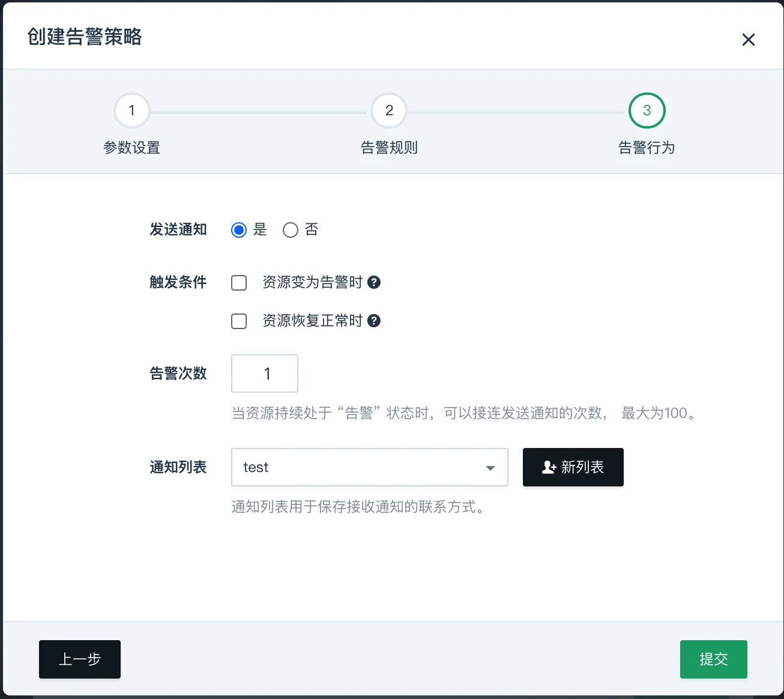Screen dimensions: 784x699
Task: Select 否 for 发送通知
Action: 291,230
